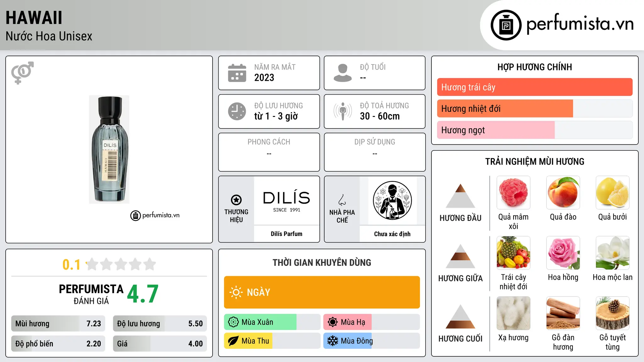Click the Phong cách style card

pyautogui.click(x=269, y=152)
